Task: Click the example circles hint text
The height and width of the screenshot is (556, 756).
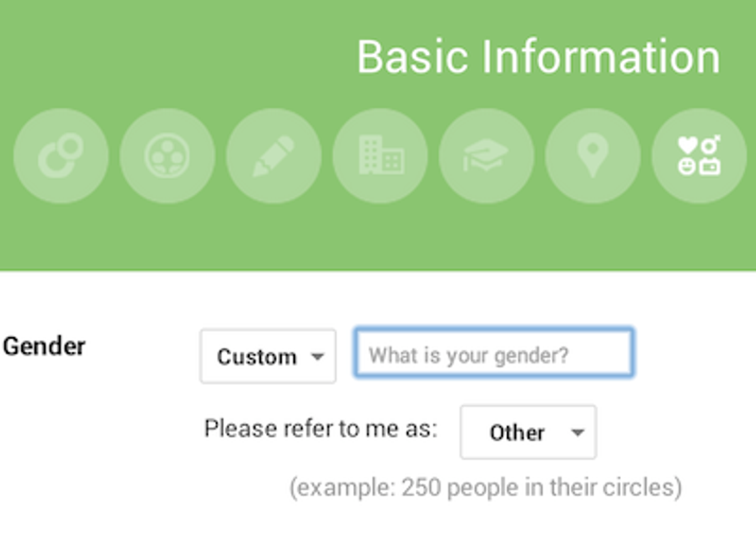Action: pyautogui.click(x=485, y=487)
